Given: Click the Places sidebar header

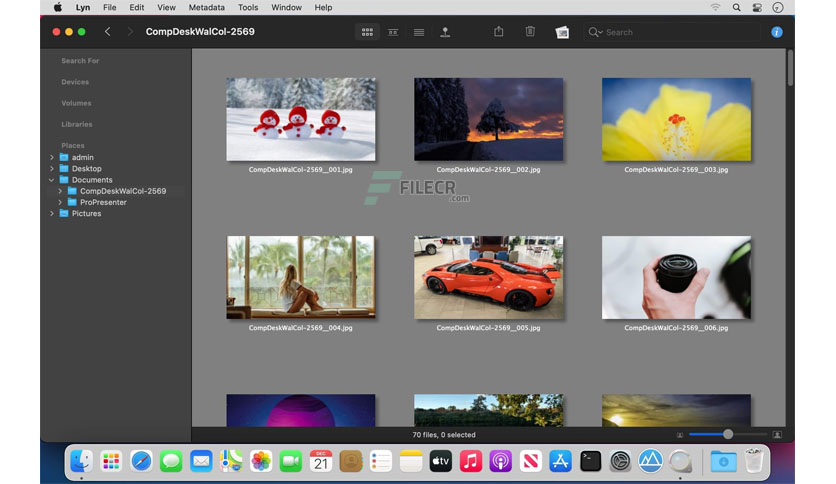Looking at the screenshot, I should point(73,145).
